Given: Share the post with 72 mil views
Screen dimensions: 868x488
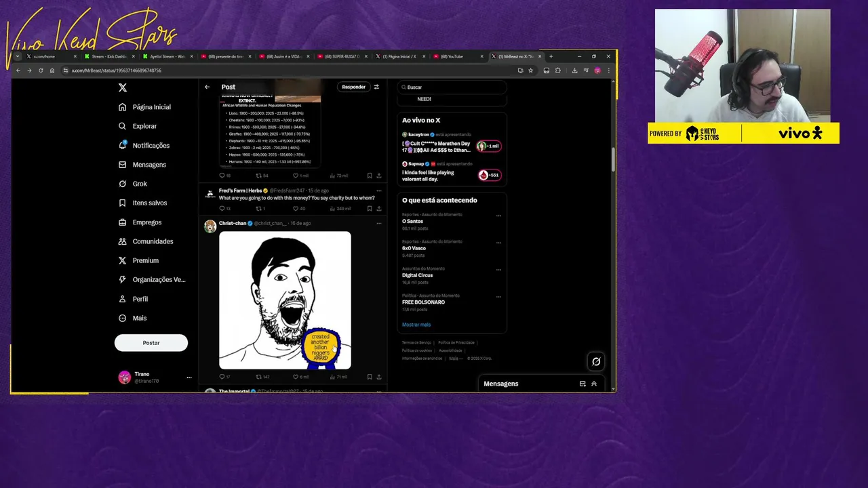Looking at the screenshot, I should (379, 176).
